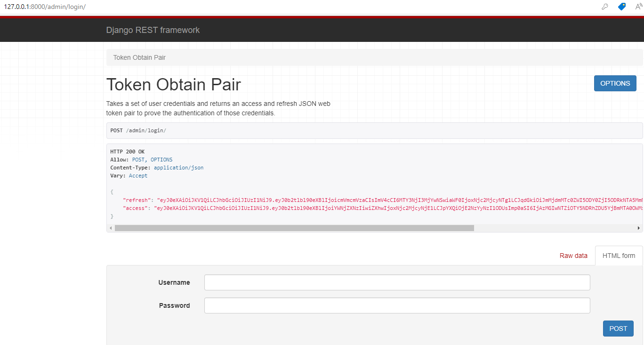Click the Allow: POST, OPTIONS header text
This screenshot has height=345, width=644.
pyautogui.click(x=141, y=160)
